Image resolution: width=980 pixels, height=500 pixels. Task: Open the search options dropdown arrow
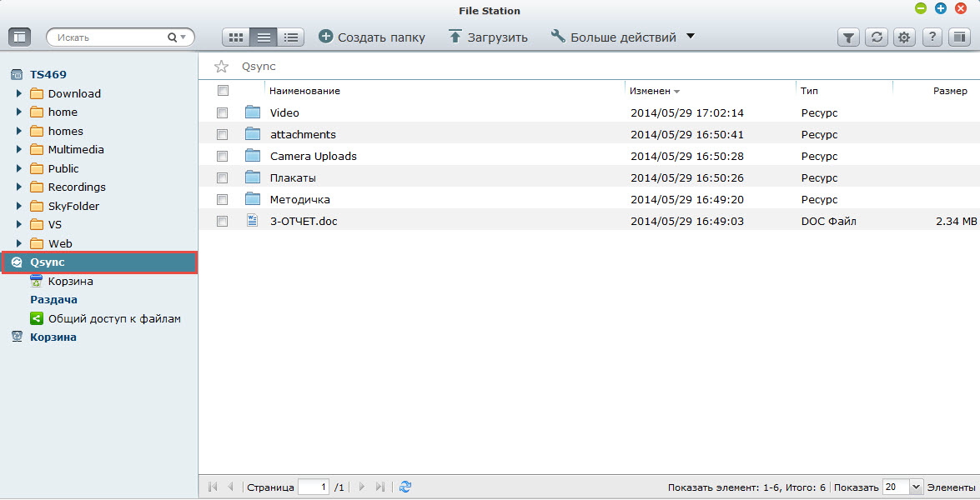pyautogui.click(x=183, y=37)
